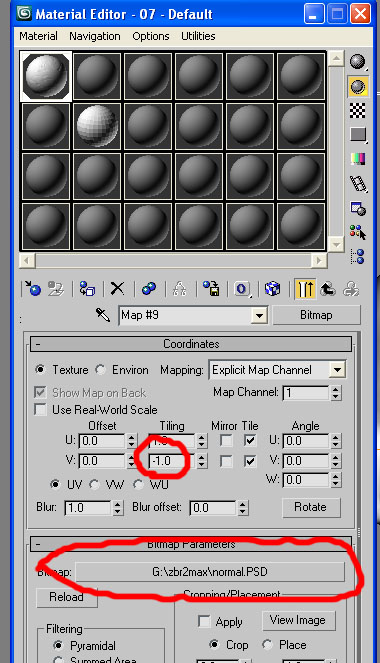380x663 pixels.
Task: Disable the U Tile checkbox
Action: click(x=250, y=441)
